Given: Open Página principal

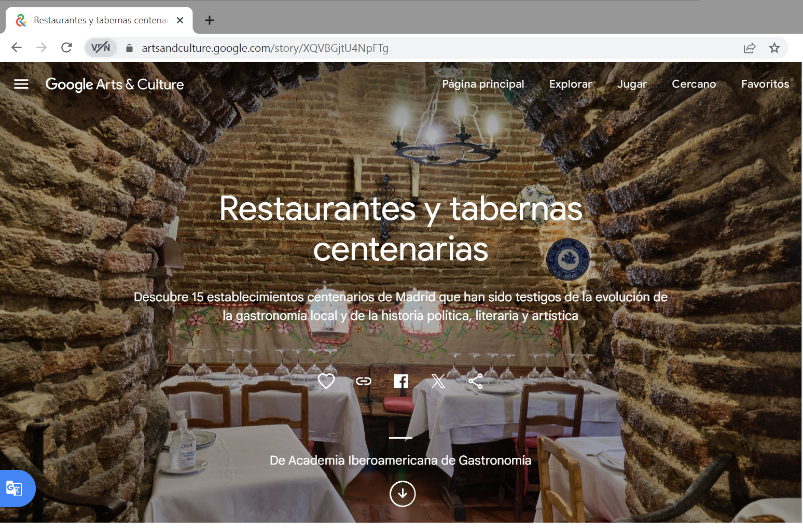Looking at the screenshot, I should [x=483, y=84].
